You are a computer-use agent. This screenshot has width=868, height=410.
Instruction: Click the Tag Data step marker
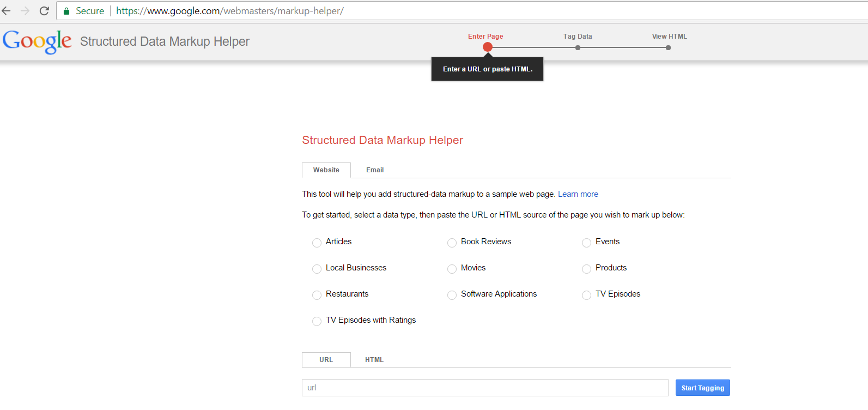pos(578,47)
